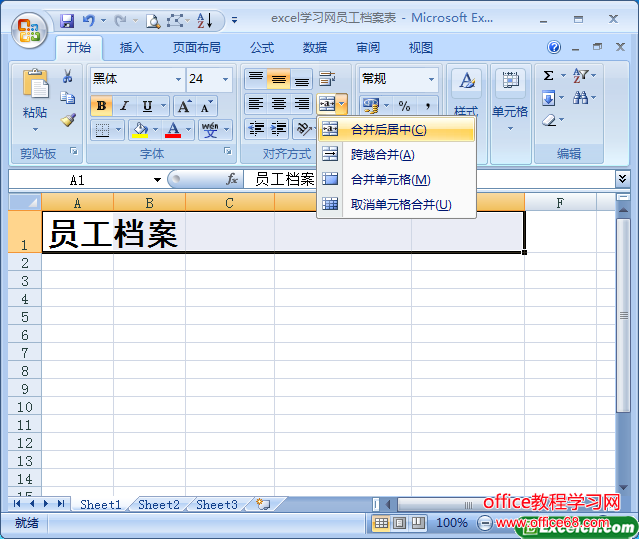Decrease the font size
639x539 pixels.
tap(207, 106)
